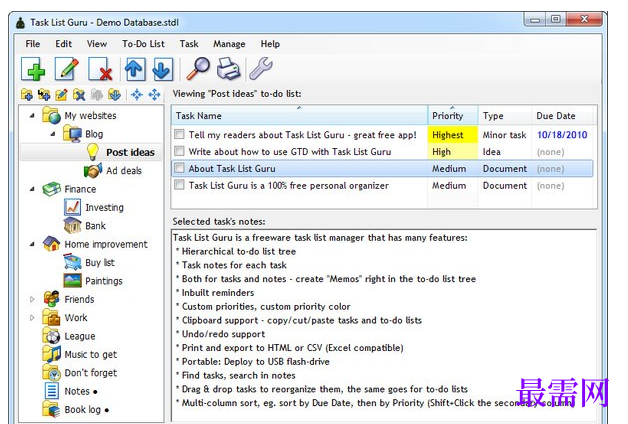Click inside the selected task's notes box
Viewport: 628px width, 424px height.
click(384, 325)
